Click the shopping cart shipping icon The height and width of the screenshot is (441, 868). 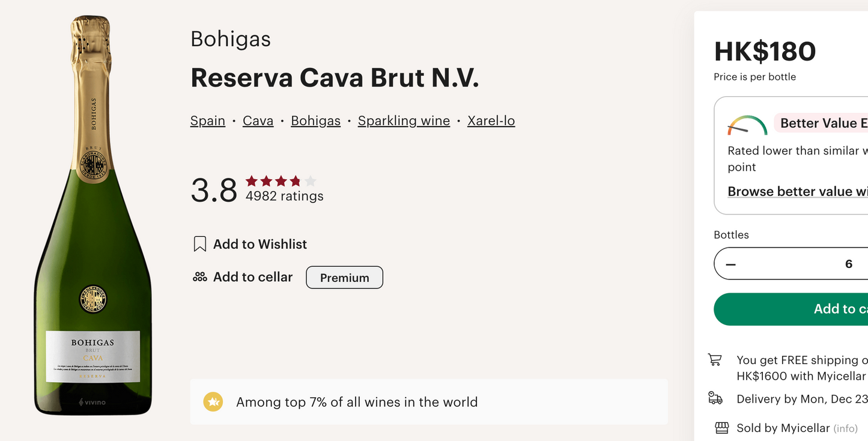coord(715,360)
